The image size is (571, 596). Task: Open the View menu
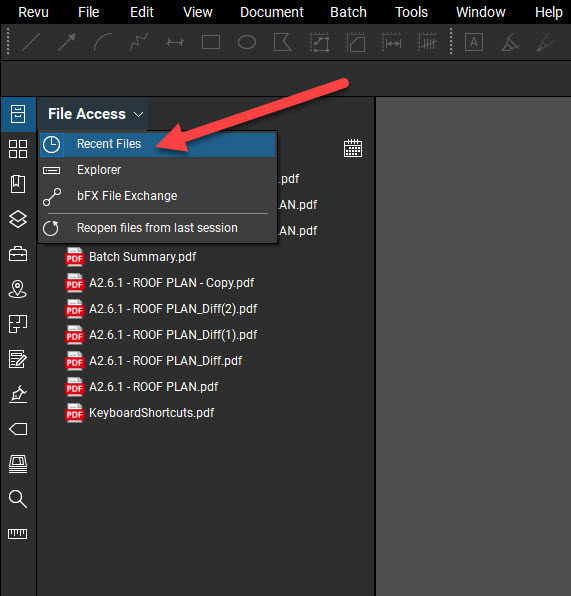pos(198,12)
